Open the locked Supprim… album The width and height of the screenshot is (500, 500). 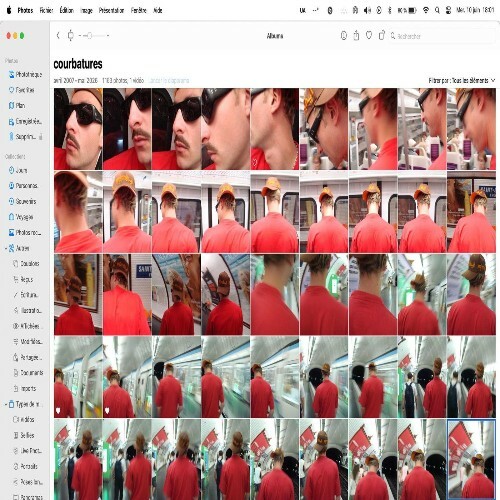[x=25, y=137]
